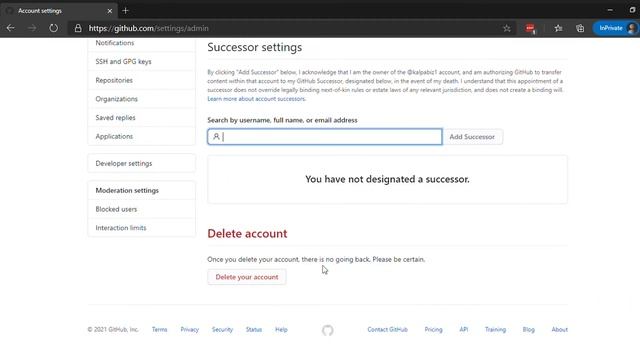The image size is (640, 360).
Task: Open a new browser tab
Action: [x=125, y=11]
